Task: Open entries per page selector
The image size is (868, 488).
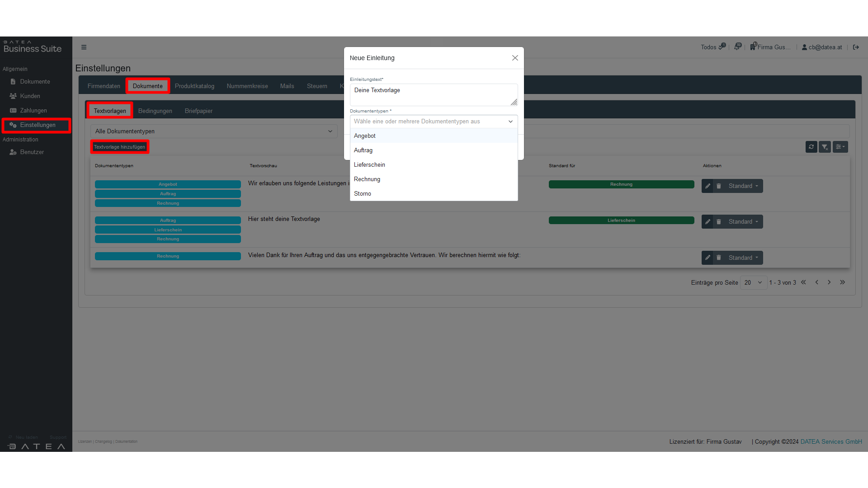Action: (x=753, y=283)
